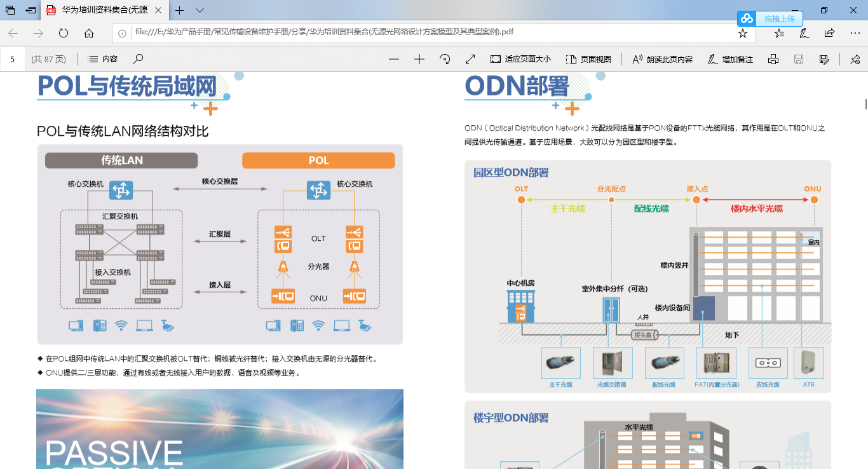
Task: Edit the page number field showing 5
Action: (13, 59)
